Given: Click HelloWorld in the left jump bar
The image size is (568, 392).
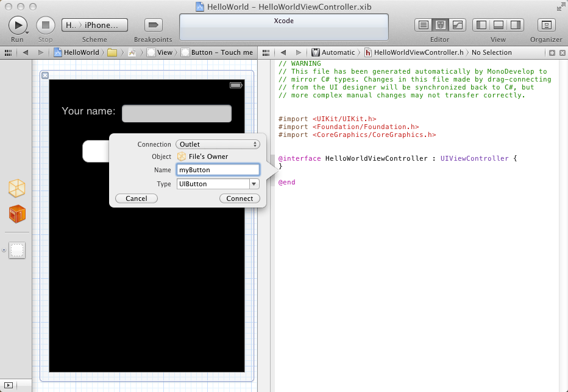Looking at the screenshot, I should 76,52.
